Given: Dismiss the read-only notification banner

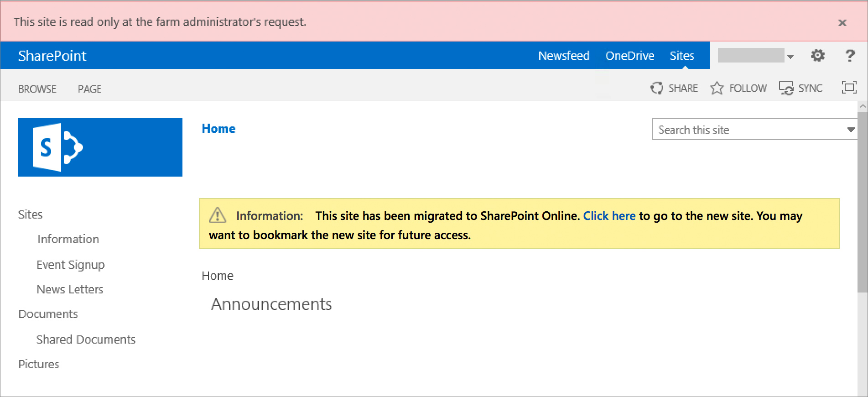Looking at the screenshot, I should point(842,23).
